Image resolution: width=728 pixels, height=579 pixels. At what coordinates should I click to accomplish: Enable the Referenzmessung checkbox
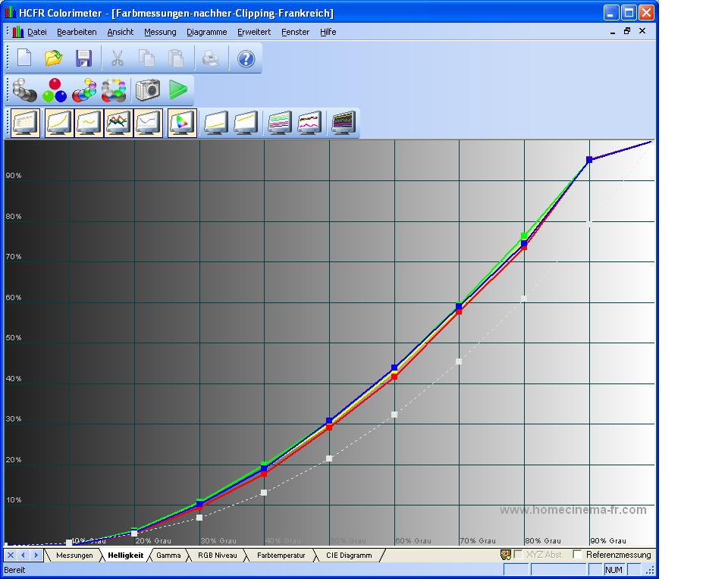pos(577,555)
